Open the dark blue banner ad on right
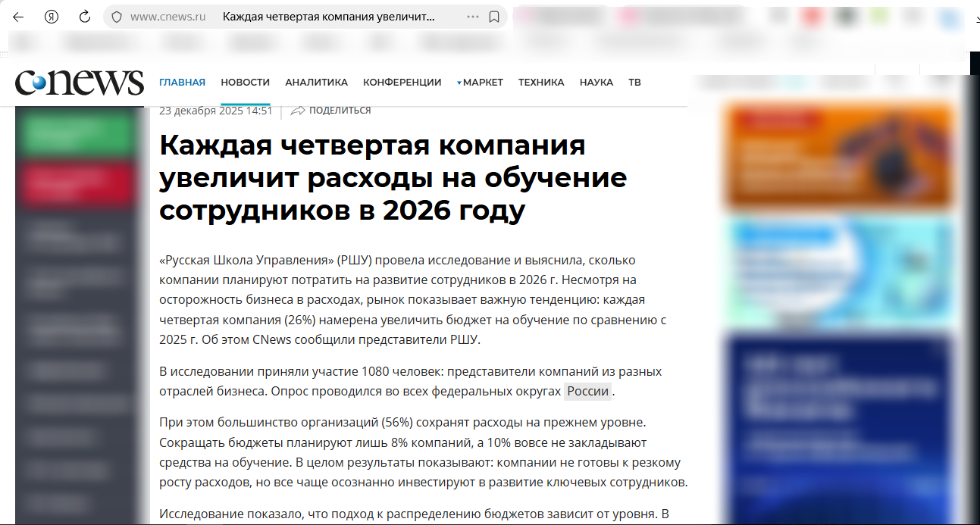The image size is (980, 525). (838, 429)
